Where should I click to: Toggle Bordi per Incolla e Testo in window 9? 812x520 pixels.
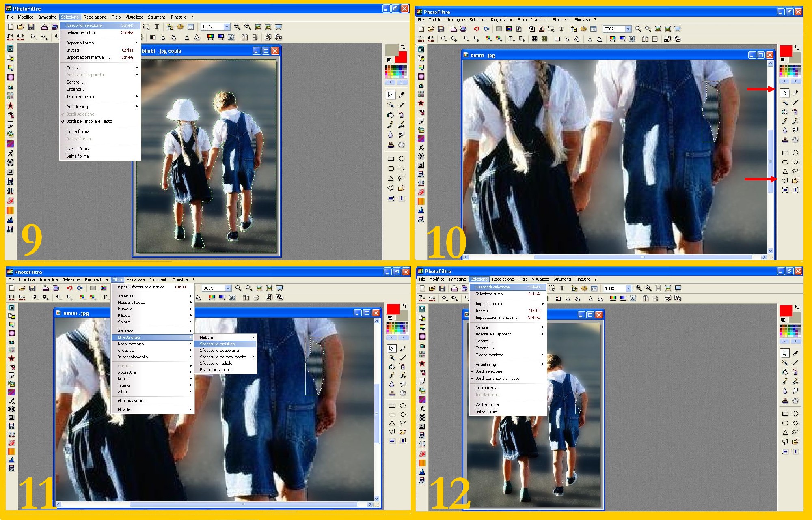(x=89, y=121)
